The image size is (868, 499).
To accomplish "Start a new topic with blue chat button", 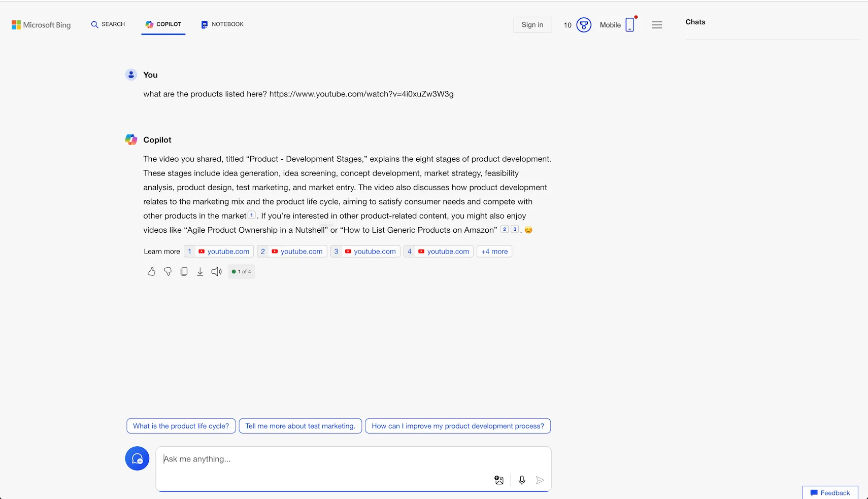I will point(137,458).
